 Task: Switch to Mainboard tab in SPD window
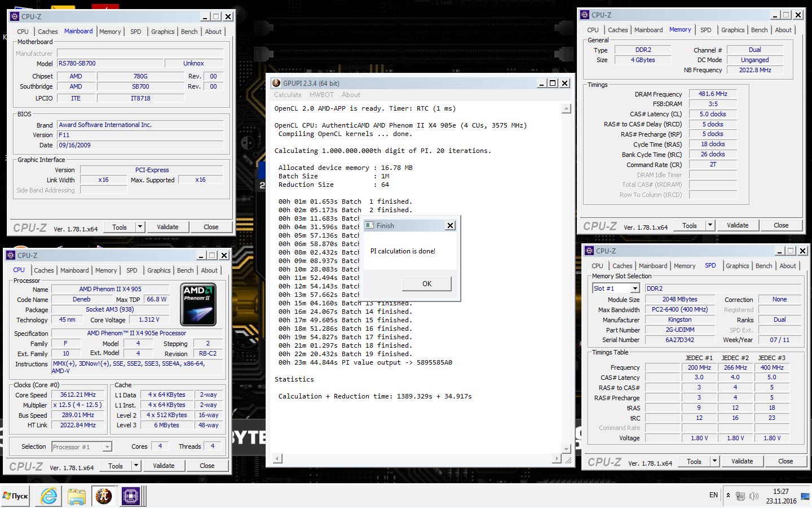coord(653,266)
